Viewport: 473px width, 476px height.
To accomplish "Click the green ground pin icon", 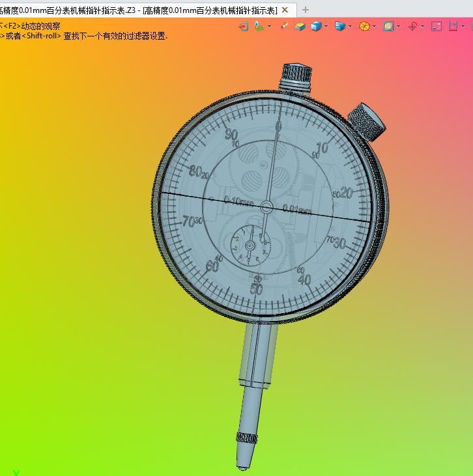I will point(259,27).
